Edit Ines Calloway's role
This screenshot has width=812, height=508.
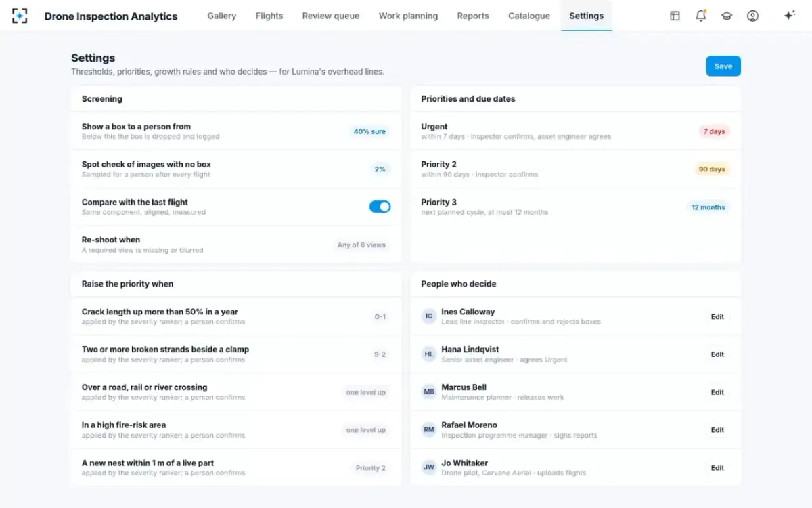pos(717,316)
